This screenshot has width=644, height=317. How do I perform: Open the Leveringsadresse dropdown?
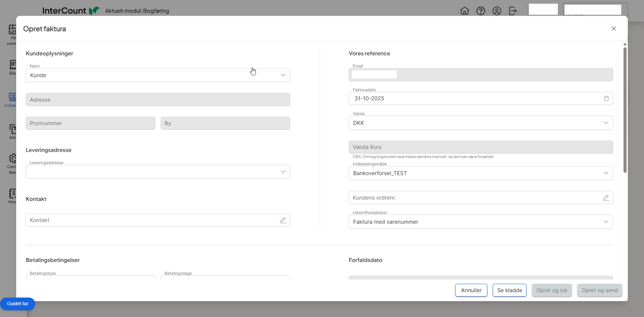tap(283, 172)
